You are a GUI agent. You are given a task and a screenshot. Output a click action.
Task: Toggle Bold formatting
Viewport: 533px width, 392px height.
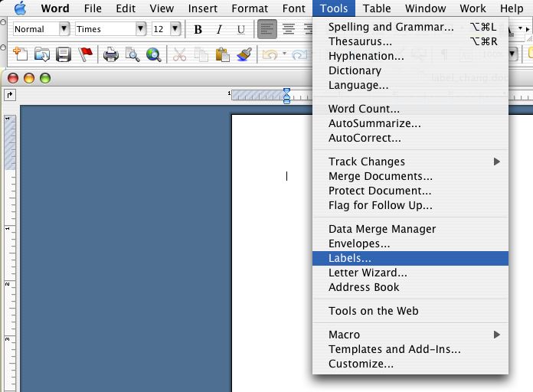(x=198, y=30)
